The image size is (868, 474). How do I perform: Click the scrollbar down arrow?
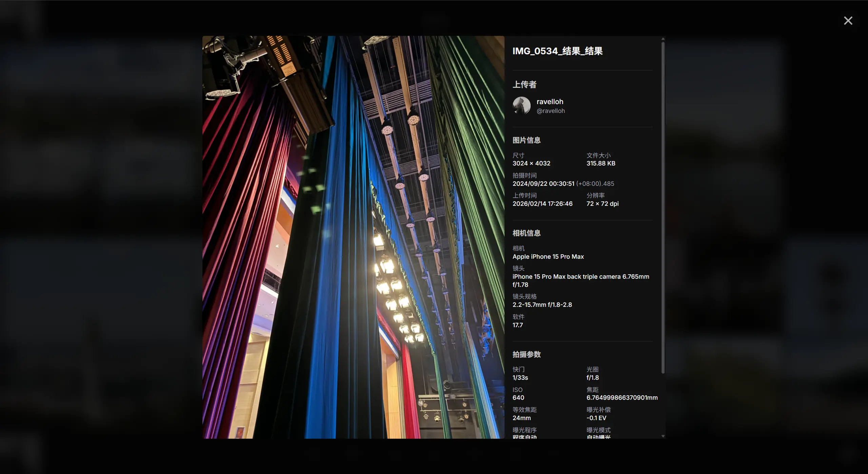pos(663,436)
